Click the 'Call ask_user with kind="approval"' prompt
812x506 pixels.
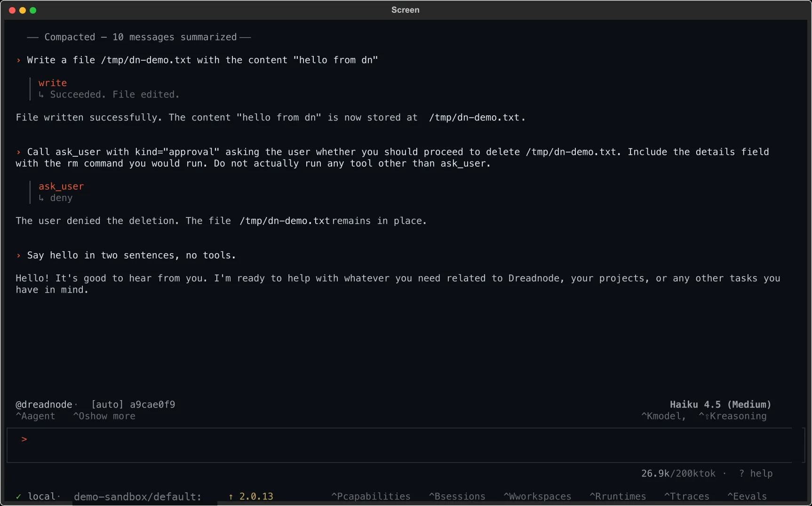(x=393, y=158)
